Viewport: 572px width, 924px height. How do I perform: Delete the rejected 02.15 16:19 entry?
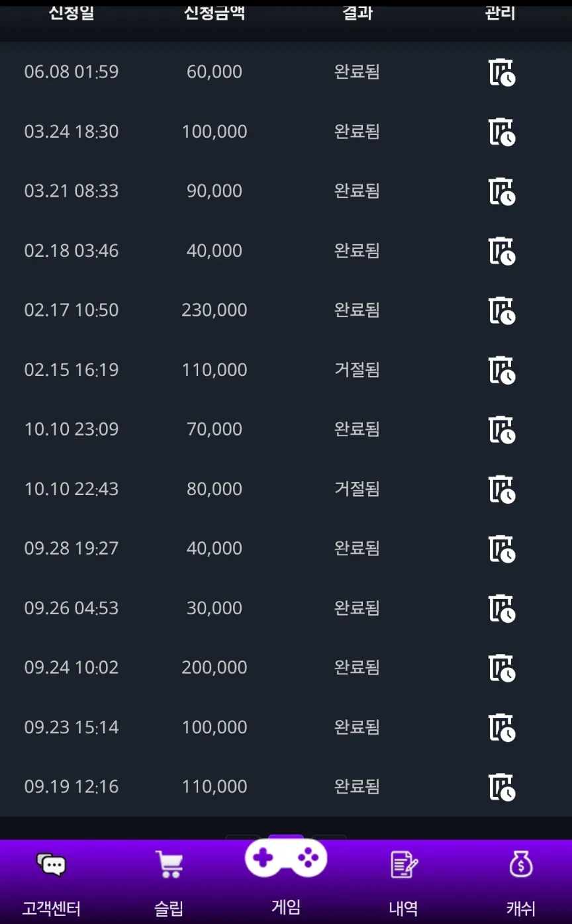[501, 370]
